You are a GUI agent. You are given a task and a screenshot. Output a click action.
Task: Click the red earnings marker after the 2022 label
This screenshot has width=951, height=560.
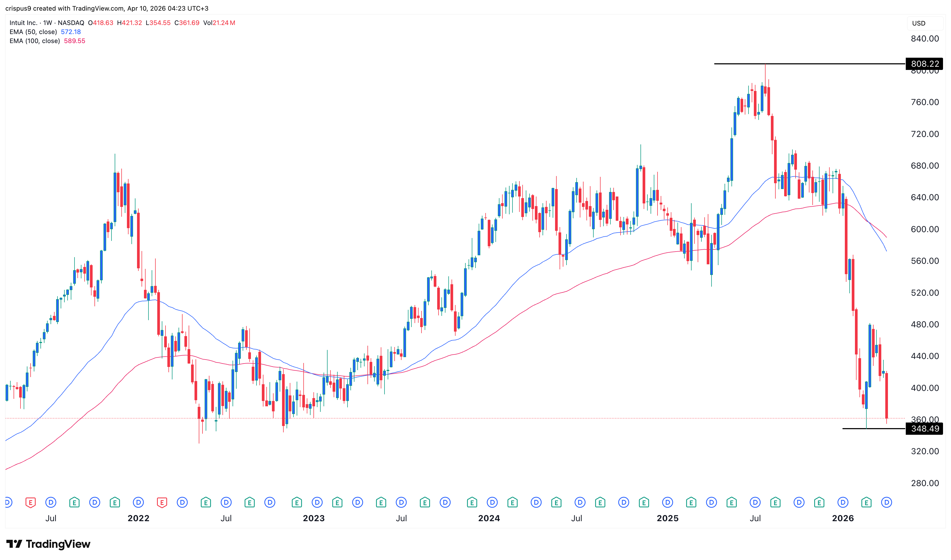pos(162,502)
